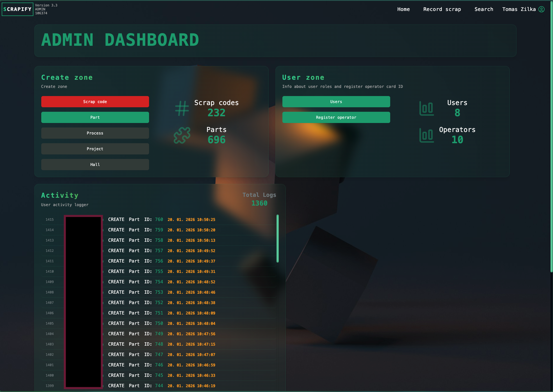
Task: Select Part ID 755 in activity log
Action: pyautogui.click(x=159, y=272)
